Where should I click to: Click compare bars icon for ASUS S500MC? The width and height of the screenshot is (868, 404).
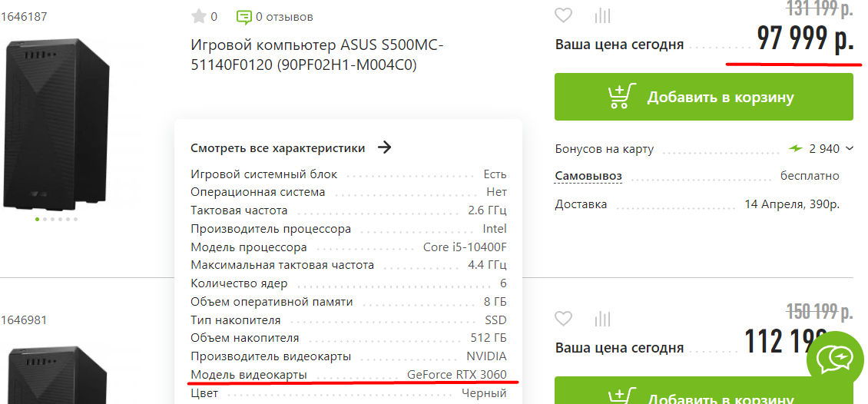click(x=603, y=15)
